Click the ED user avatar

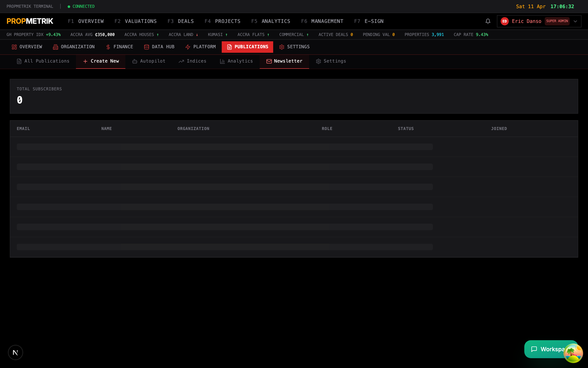click(504, 21)
